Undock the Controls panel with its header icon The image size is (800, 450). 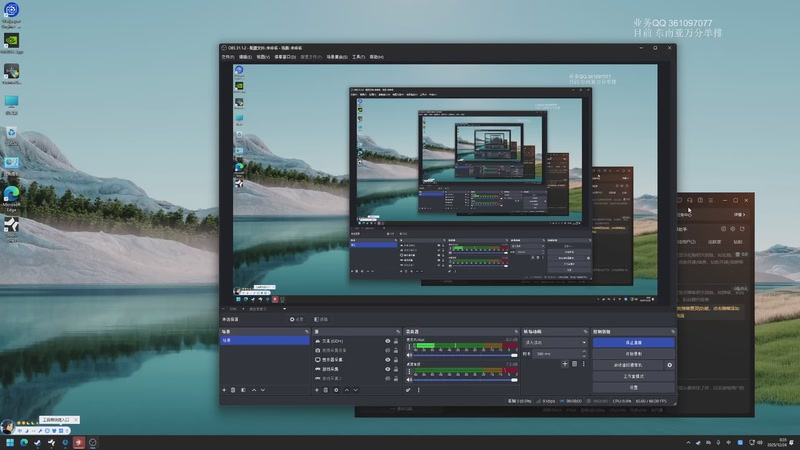click(x=673, y=332)
